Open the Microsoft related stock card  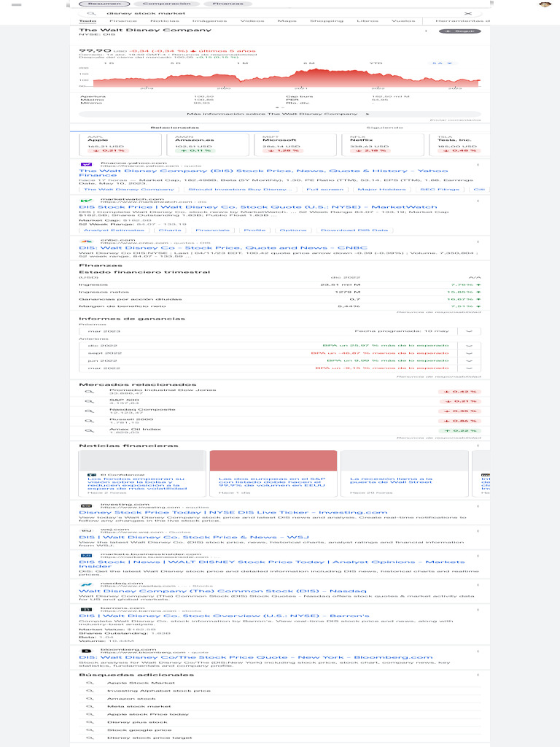click(x=295, y=144)
